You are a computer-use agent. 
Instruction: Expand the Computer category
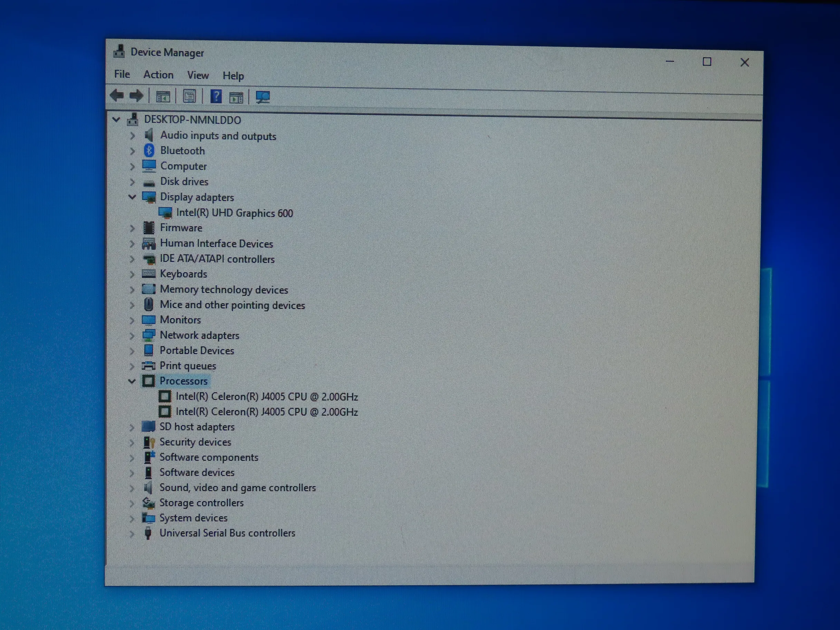pyautogui.click(x=133, y=166)
